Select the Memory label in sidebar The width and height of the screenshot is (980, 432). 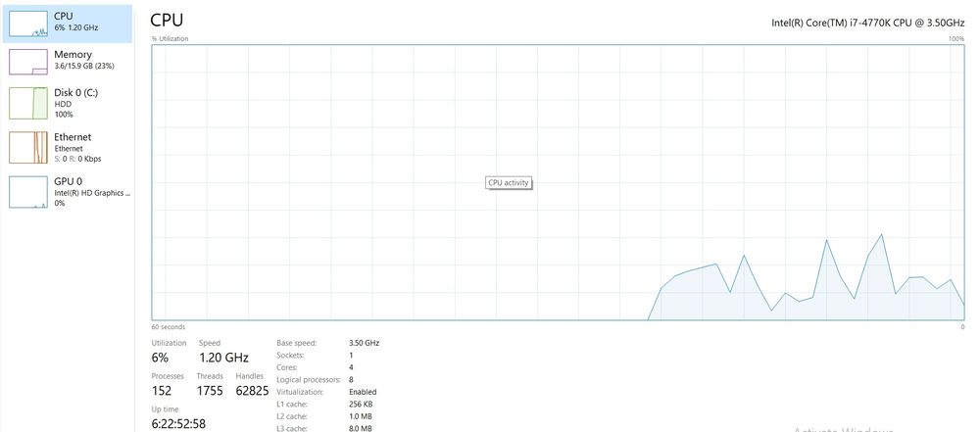[73, 55]
